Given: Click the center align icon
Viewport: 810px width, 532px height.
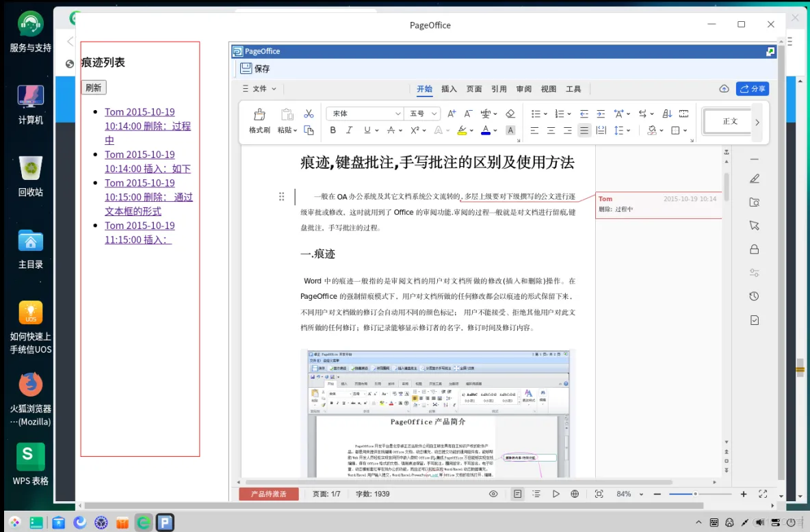Looking at the screenshot, I should point(551,130).
